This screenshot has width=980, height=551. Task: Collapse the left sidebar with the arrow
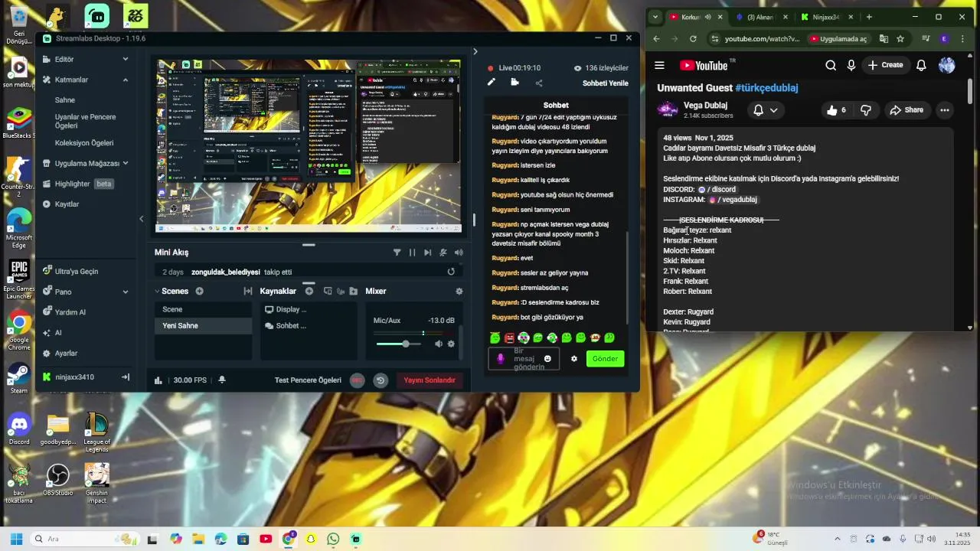(x=141, y=219)
